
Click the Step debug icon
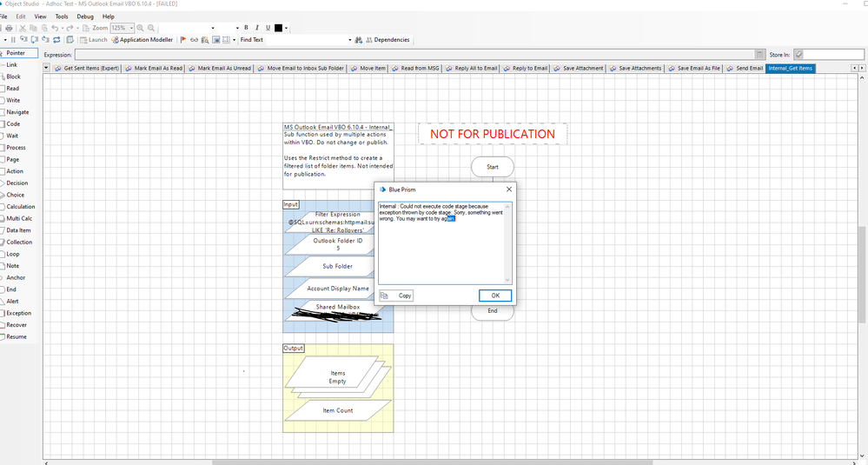click(23, 40)
